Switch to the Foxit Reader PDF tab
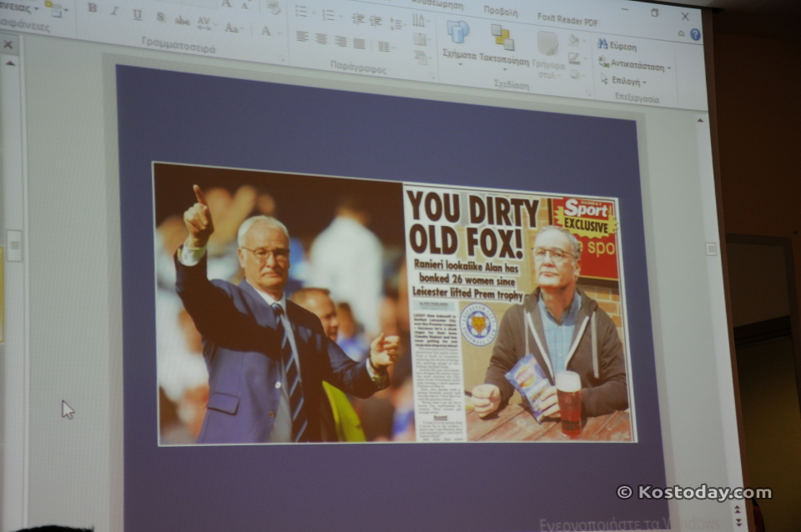 coord(567,20)
